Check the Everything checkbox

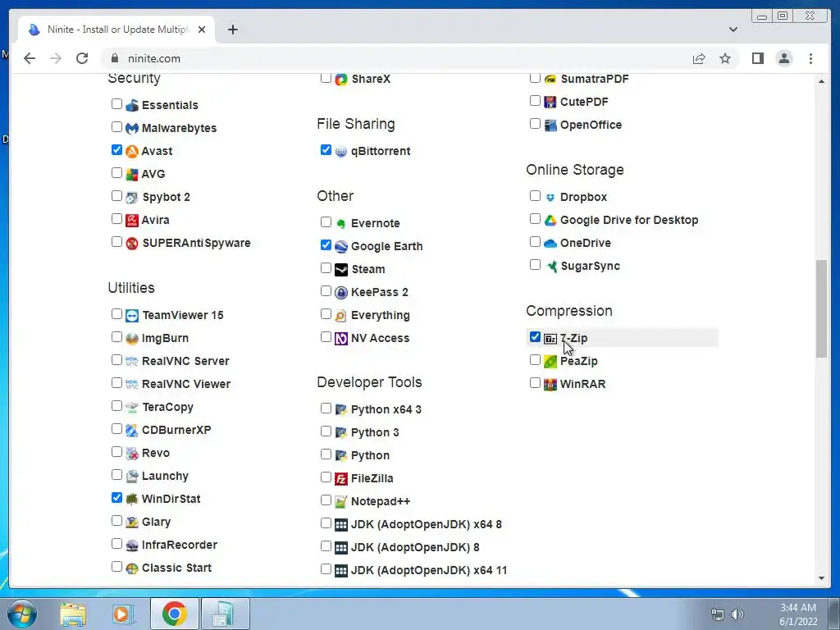326,314
